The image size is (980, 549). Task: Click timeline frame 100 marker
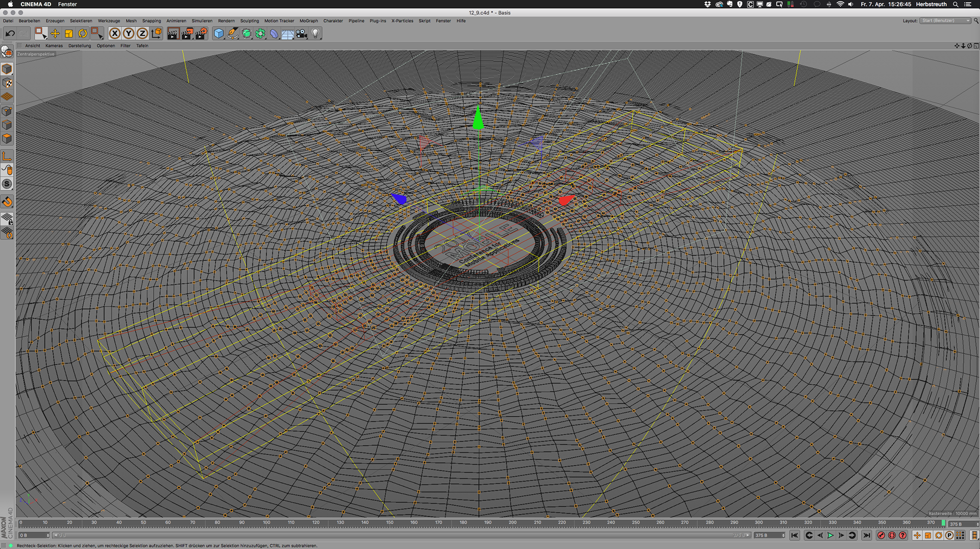(266, 523)
